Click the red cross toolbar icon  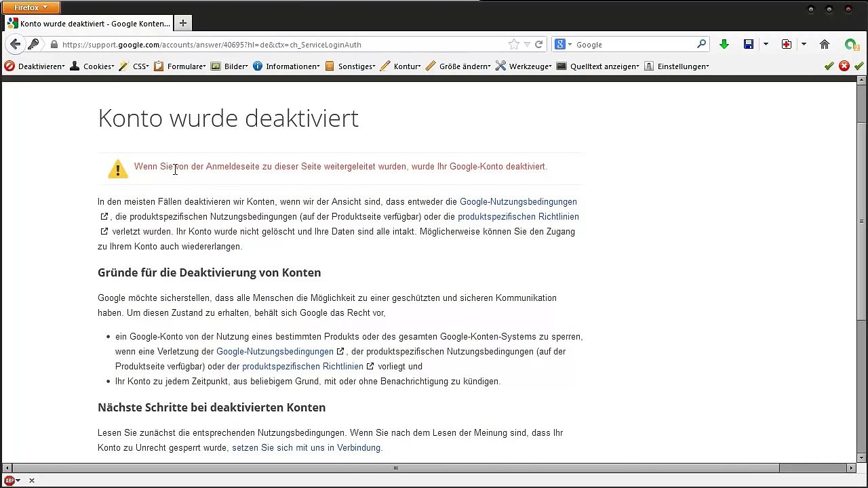click(x=787, y=45)
